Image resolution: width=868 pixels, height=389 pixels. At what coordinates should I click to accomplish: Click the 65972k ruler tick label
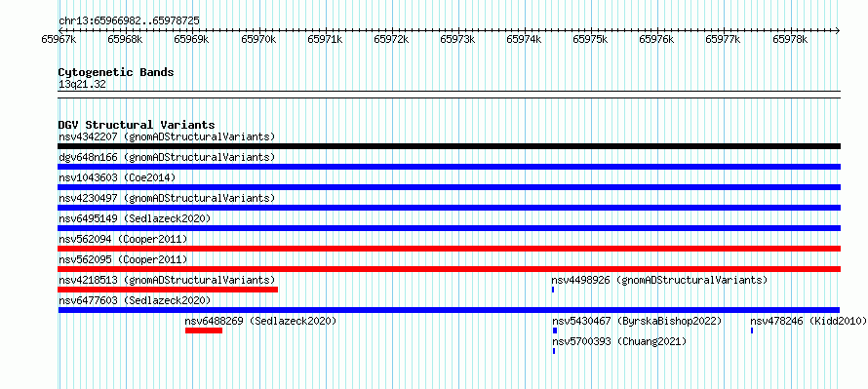pyautogui.click(x=391, y=39)
